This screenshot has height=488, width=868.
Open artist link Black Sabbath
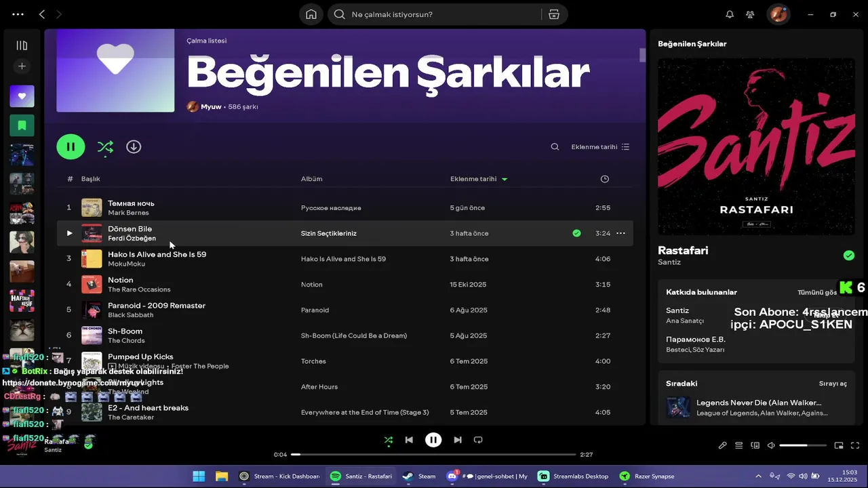[x=130, y=315]
